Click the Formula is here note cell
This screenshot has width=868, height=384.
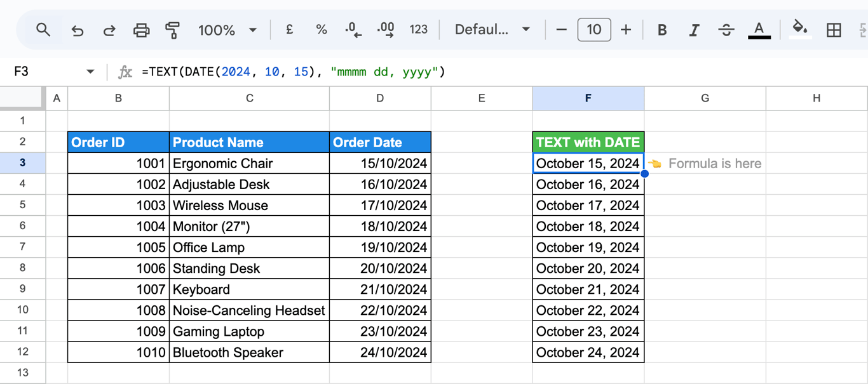click(x=705, y=163)
